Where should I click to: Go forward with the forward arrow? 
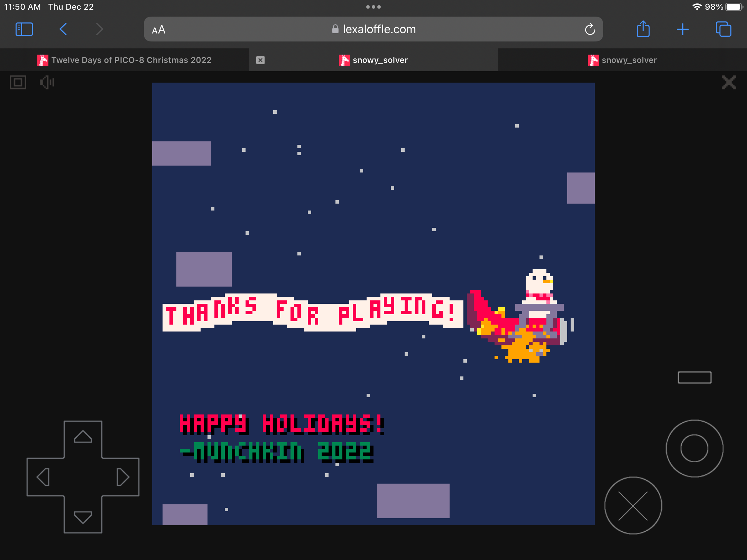[100, 29]
